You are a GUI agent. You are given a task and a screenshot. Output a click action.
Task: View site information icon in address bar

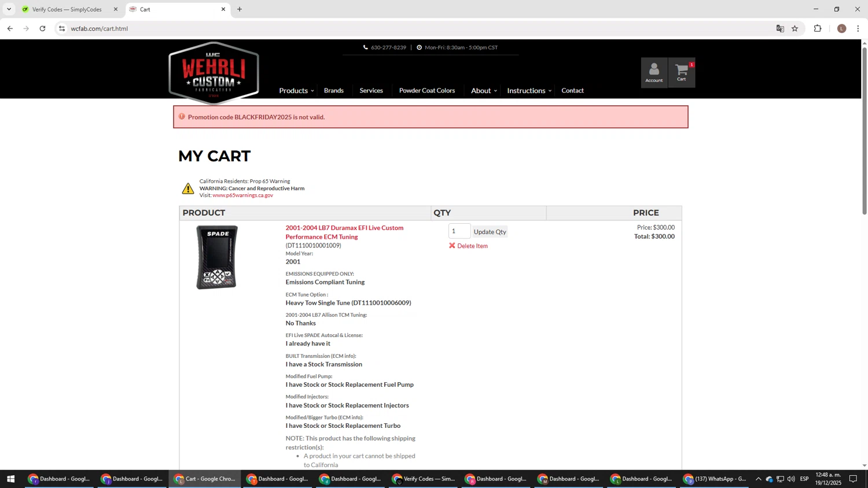62,28
